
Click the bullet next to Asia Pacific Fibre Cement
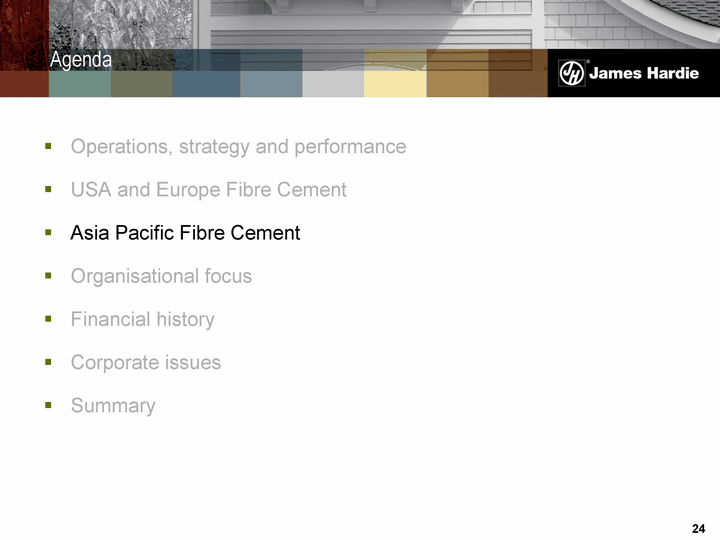click(x=48, y=233)
